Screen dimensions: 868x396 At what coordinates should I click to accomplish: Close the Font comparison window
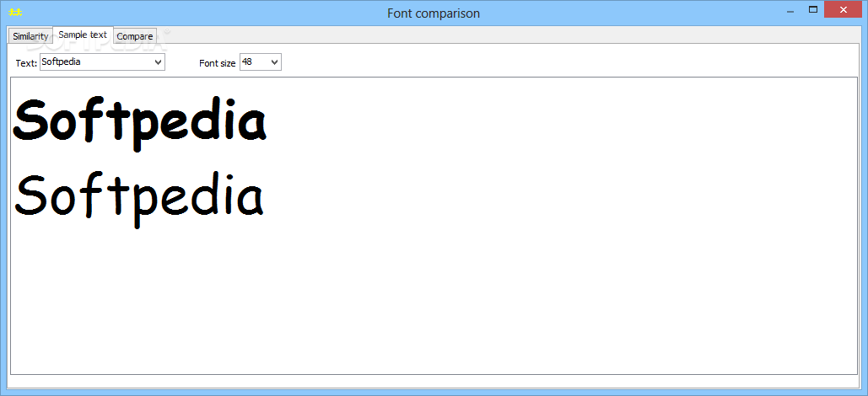click(844, 9)
